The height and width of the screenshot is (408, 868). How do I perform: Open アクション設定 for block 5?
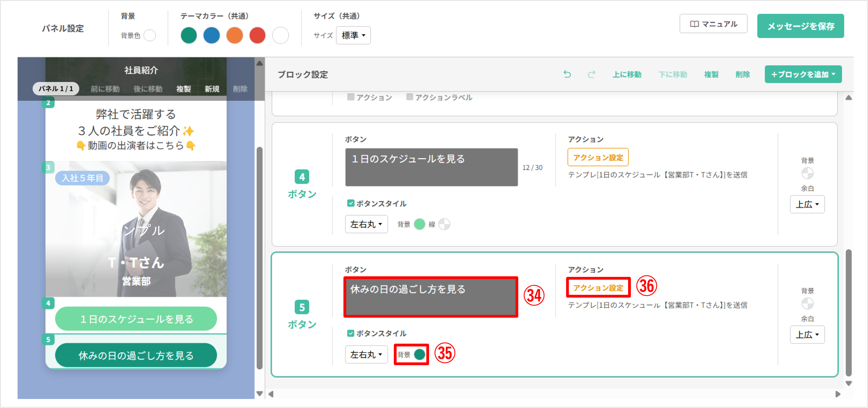[598, 288]
